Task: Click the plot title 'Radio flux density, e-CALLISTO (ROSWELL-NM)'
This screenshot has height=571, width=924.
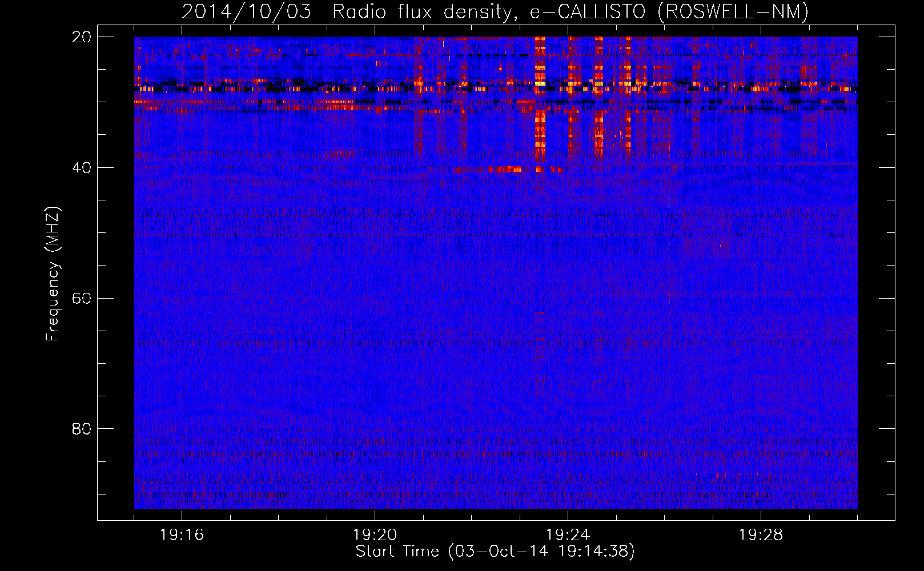Action: [x=571, y=11]
